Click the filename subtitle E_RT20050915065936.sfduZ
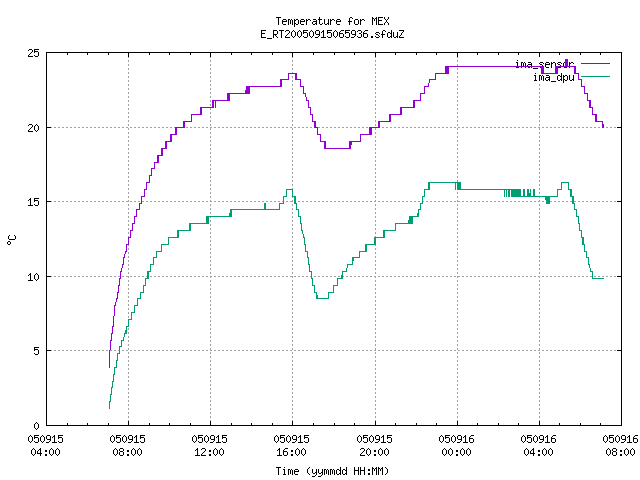Image resolution: width=640 pixels, height=480 pixels. (332, 34)
